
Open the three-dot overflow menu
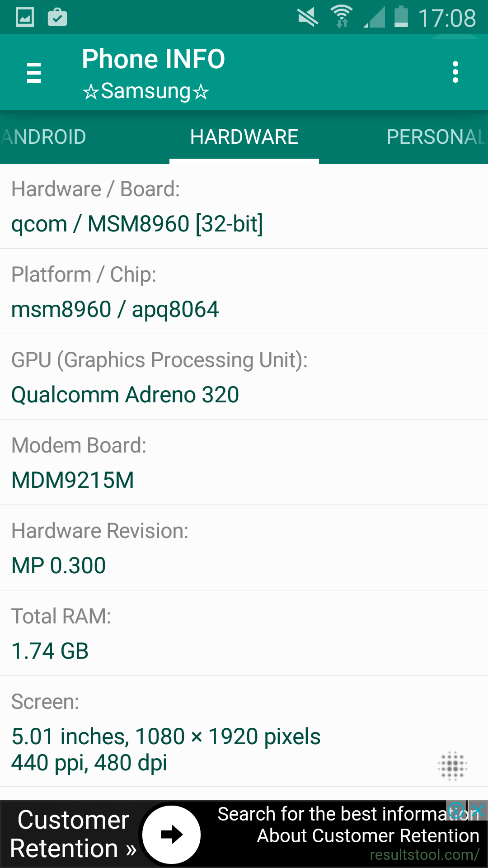tap(455, 72)
